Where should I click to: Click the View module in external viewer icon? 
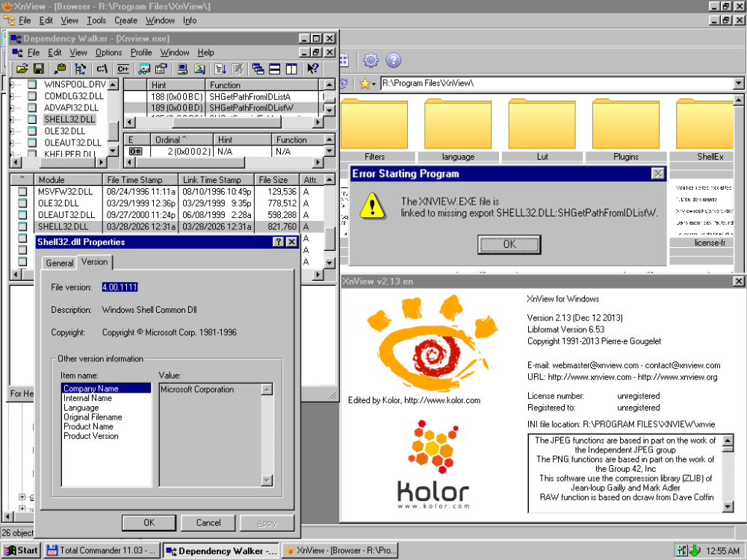click(x=144, y=69)
